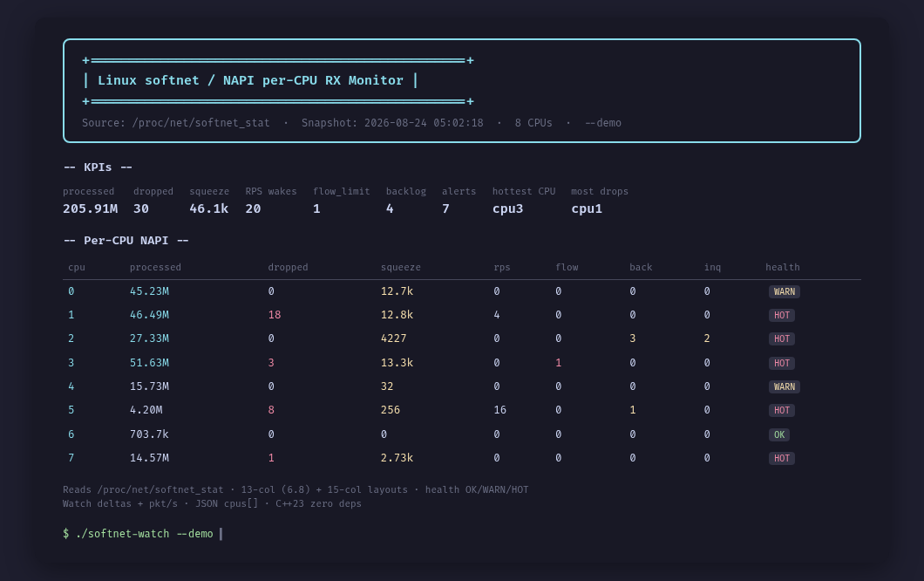Screen dimensions: 924x581
Task: Click the WARN badge in cpu 4 row
Action: click(785, 386)
